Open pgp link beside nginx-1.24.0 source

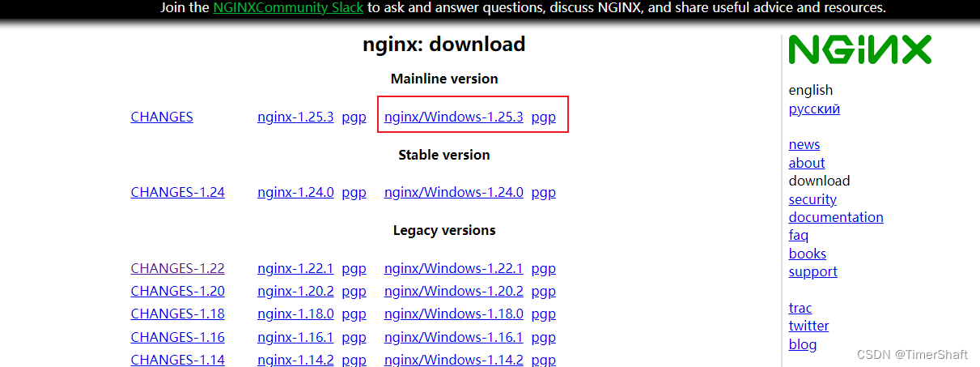354,193
